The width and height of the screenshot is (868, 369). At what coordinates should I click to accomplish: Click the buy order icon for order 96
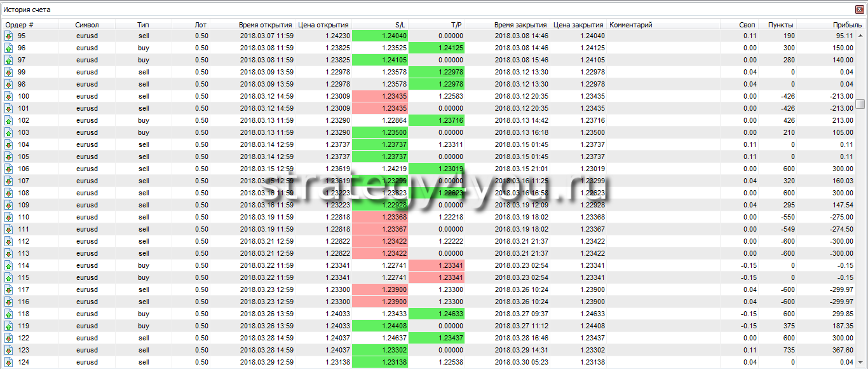(x=9, y=48)
